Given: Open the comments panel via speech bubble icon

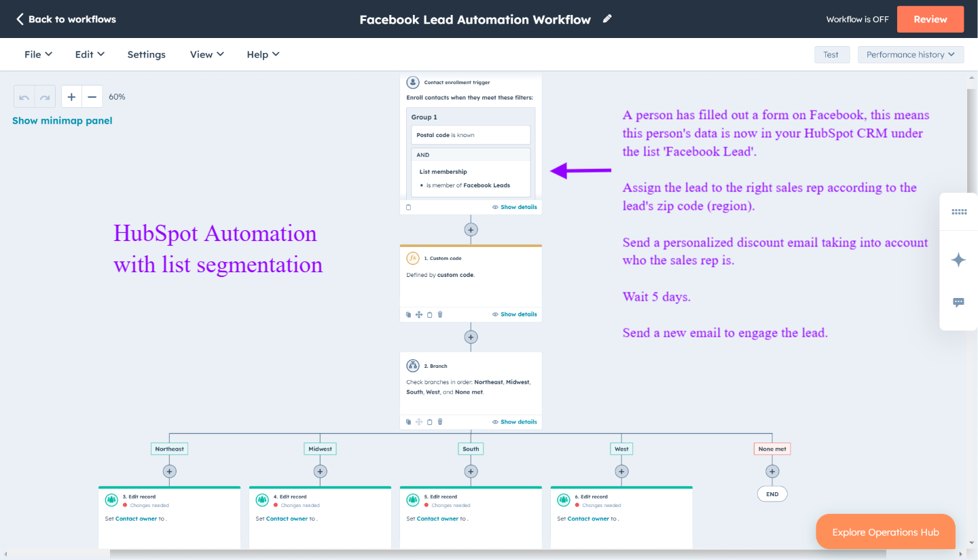Looking at the screenshot, I should pyautogui.click(x=958, y=303).
